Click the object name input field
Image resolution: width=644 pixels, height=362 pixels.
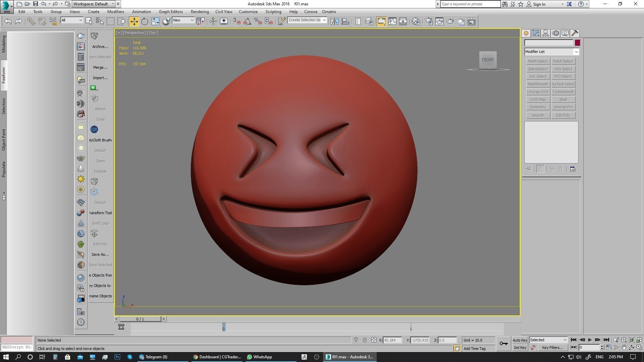[x=549, y=43]
